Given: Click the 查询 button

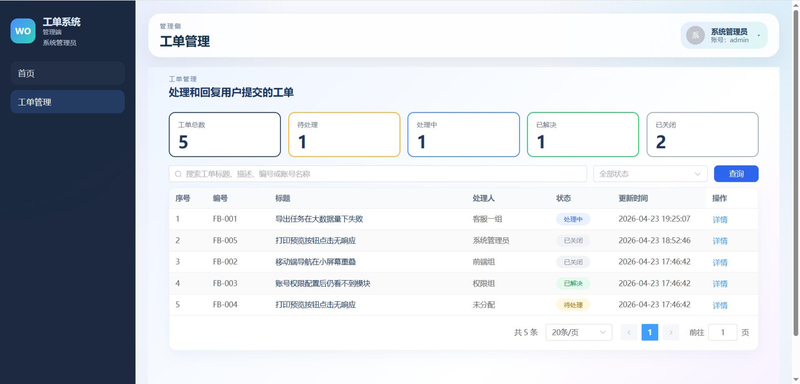Looking at the screenshot, I should click(736, 174).
